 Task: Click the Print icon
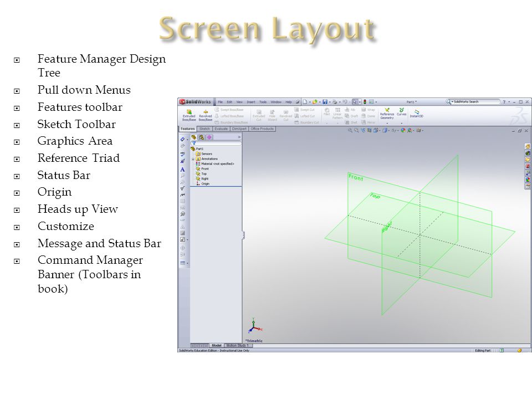335,102
